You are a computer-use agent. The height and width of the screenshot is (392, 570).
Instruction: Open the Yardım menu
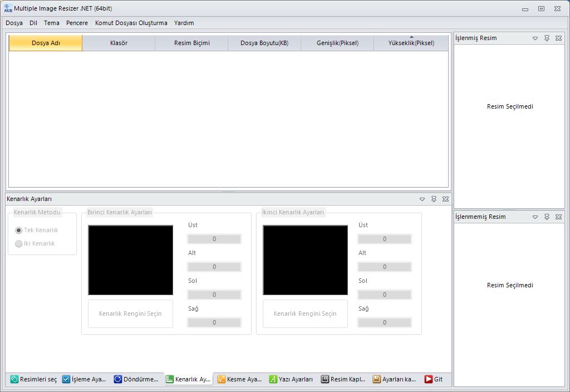click(184, 23)
